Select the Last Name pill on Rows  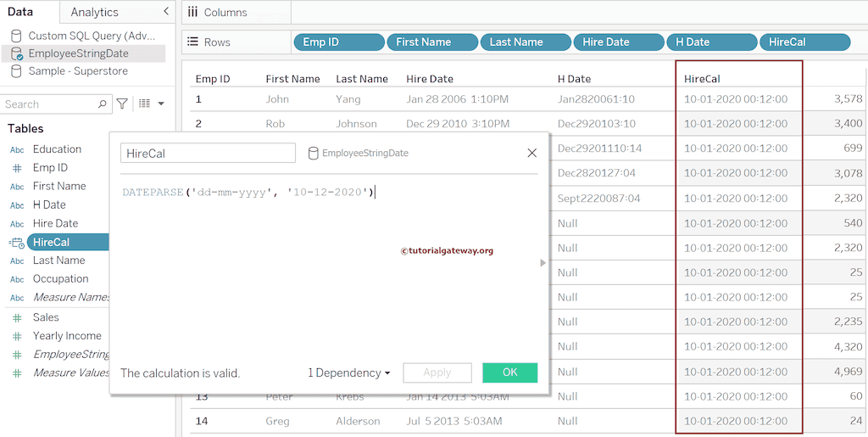point(526,42)
